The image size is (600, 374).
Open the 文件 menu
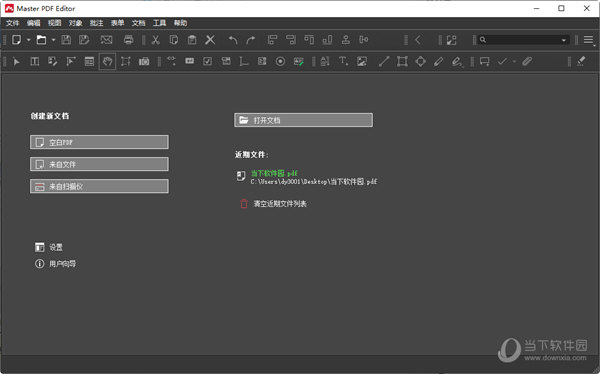pyautogui.click(x=12, y=23)
